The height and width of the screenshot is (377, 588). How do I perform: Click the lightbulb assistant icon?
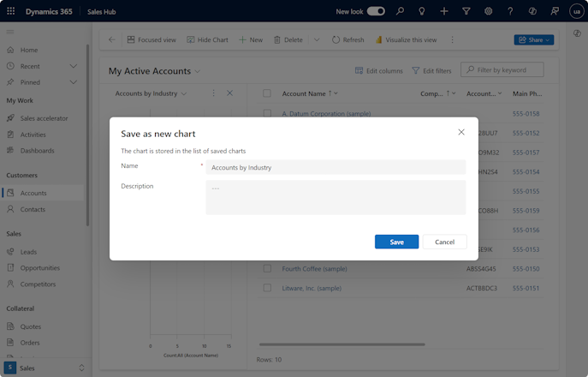point(422,11)
